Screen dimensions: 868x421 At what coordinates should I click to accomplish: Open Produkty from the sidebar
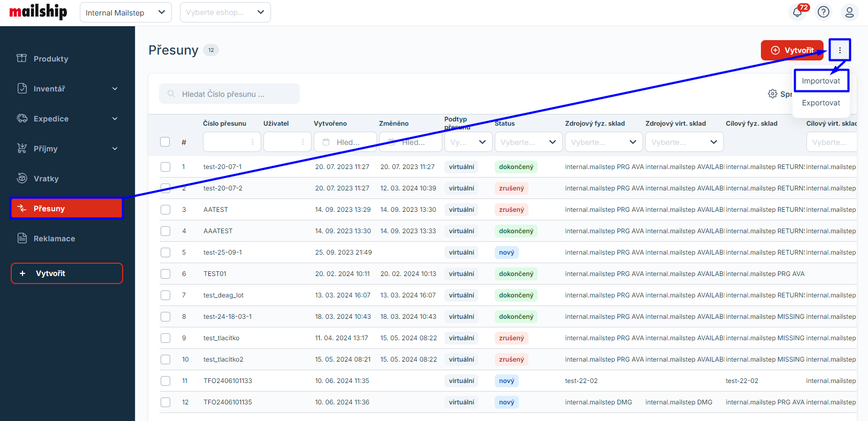(x=51, y=59)
